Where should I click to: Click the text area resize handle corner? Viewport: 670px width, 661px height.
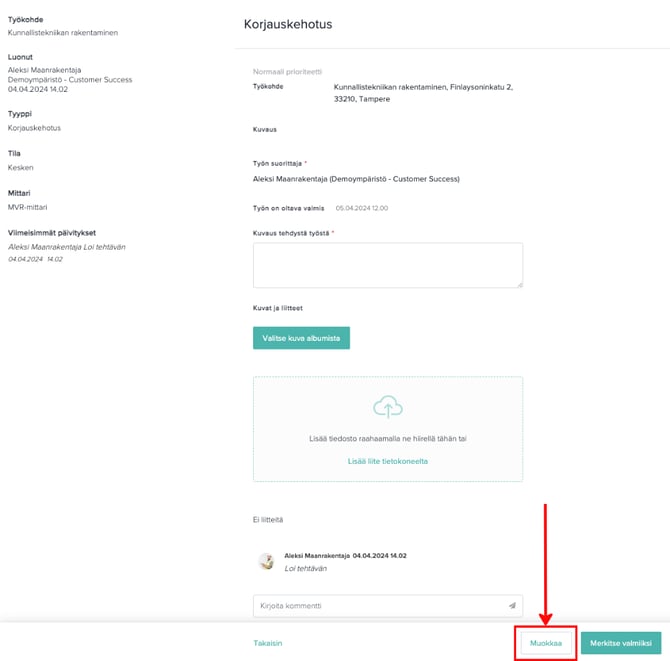(x=519, y=284)
